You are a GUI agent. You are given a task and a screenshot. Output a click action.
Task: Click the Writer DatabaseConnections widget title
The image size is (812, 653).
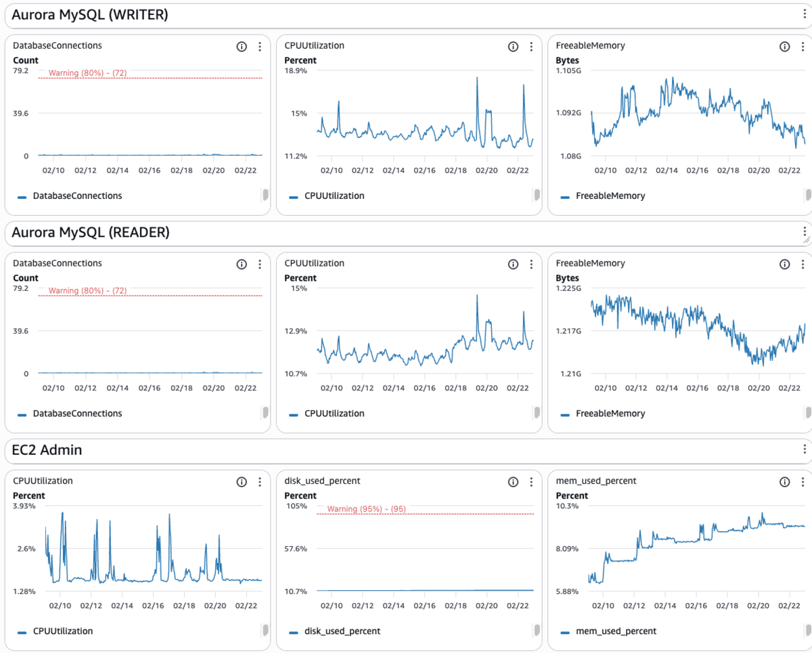(58, 46)
